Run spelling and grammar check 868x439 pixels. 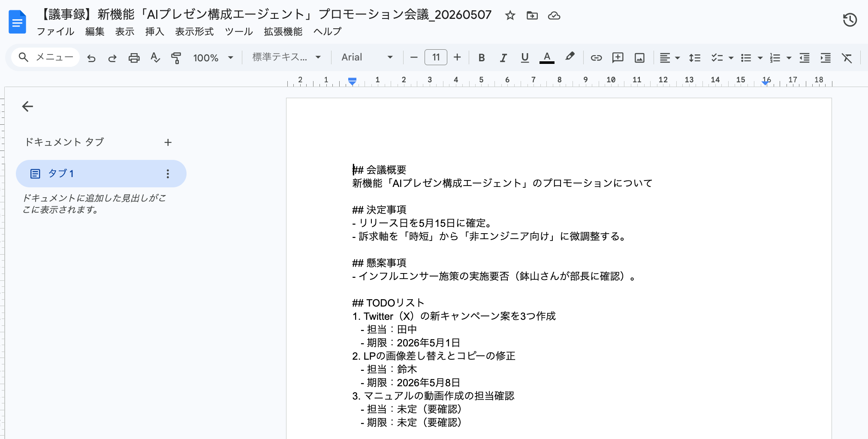pos(155,58)
